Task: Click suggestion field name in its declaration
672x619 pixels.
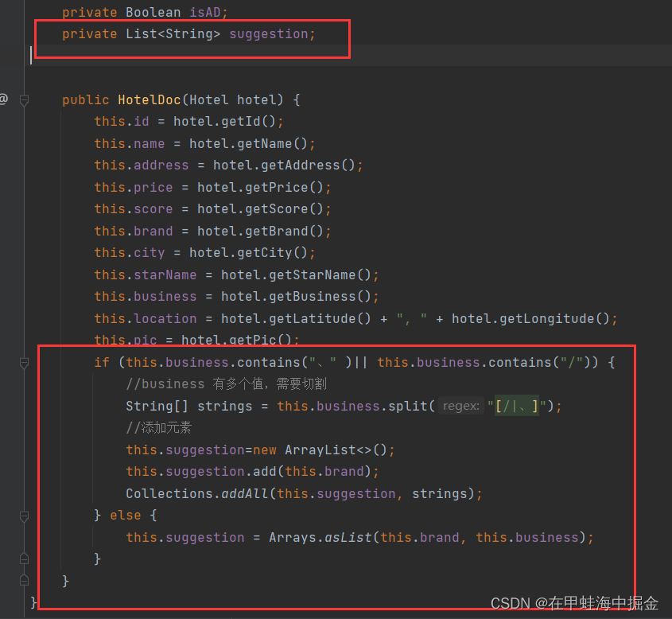Action: 269,34
